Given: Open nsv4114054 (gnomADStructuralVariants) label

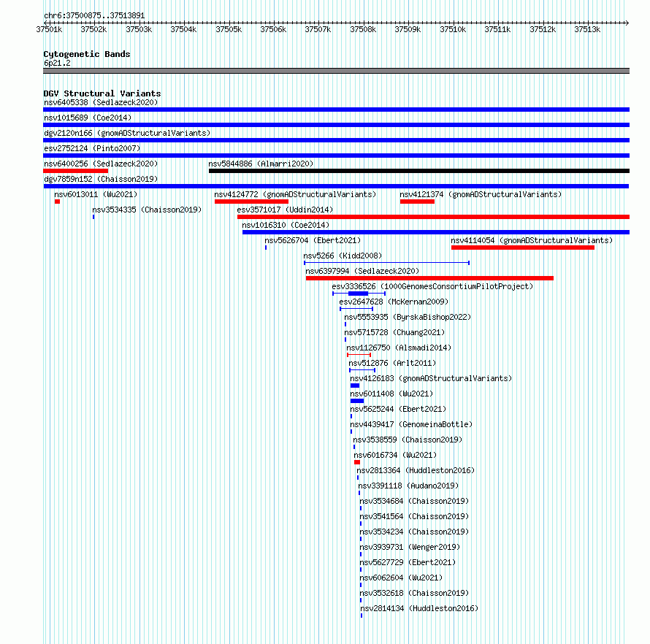Looking at the screenshot, I should (532, 240).
